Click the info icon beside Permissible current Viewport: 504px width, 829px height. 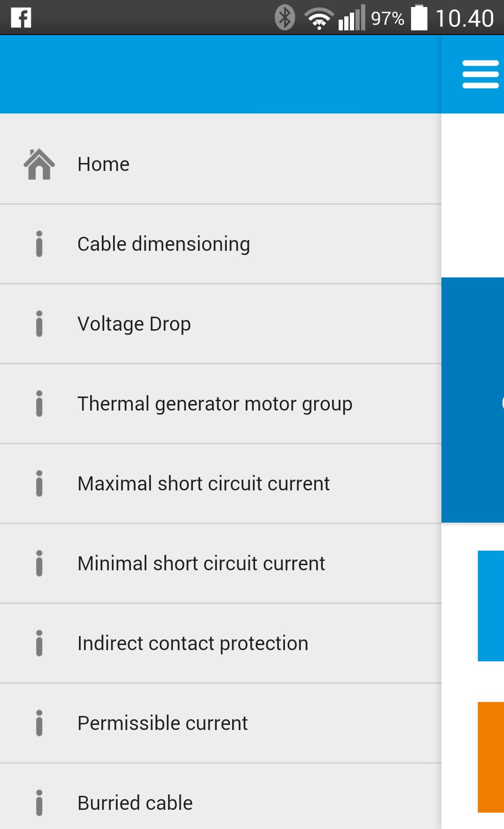(39, 723)
